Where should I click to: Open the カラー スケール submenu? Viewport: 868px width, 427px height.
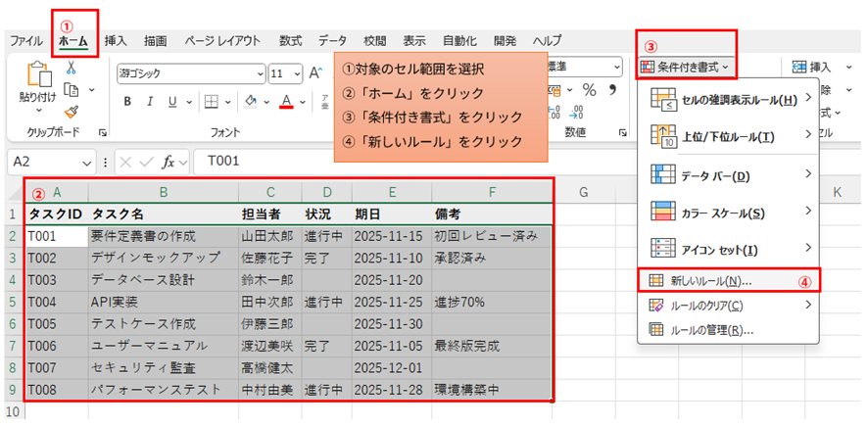(728, 213)
